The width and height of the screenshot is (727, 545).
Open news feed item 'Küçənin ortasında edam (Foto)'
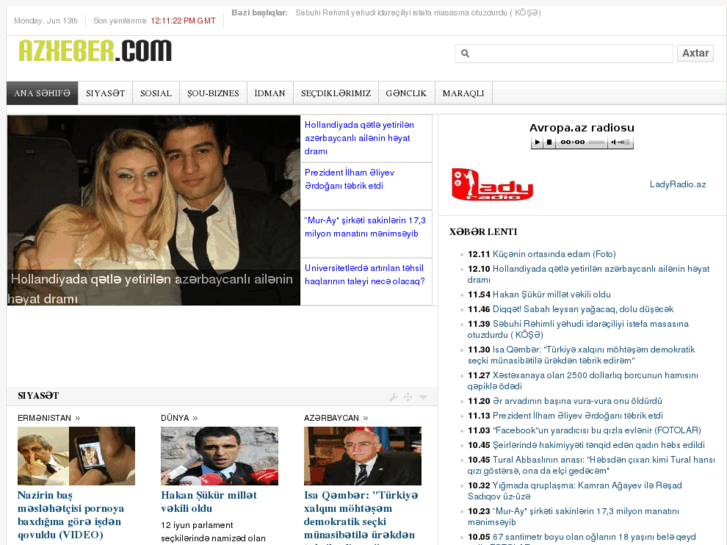click(x=554, y=254)
